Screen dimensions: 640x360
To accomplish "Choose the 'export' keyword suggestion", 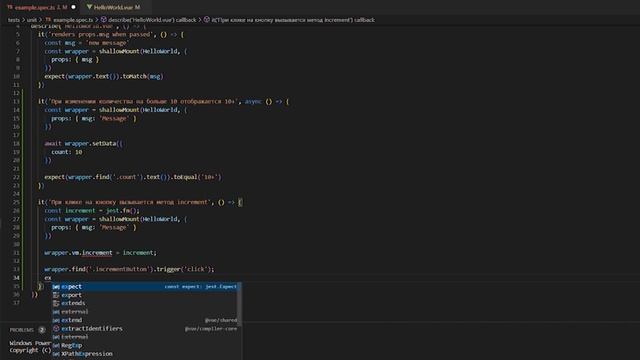I will 146,295.
